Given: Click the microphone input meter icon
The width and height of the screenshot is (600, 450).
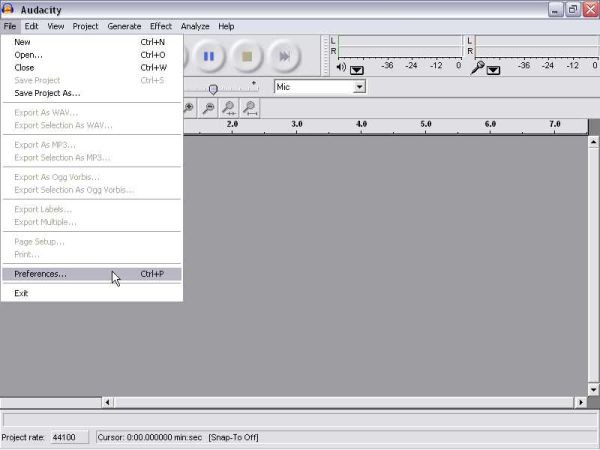Looking at the screenshot, I should click(x=477, y=67).
